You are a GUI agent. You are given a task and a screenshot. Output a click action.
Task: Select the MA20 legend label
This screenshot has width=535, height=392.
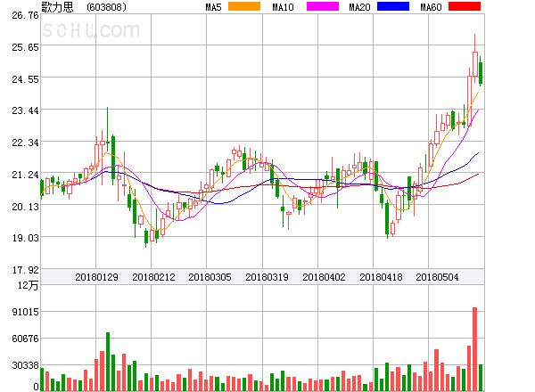359,7
